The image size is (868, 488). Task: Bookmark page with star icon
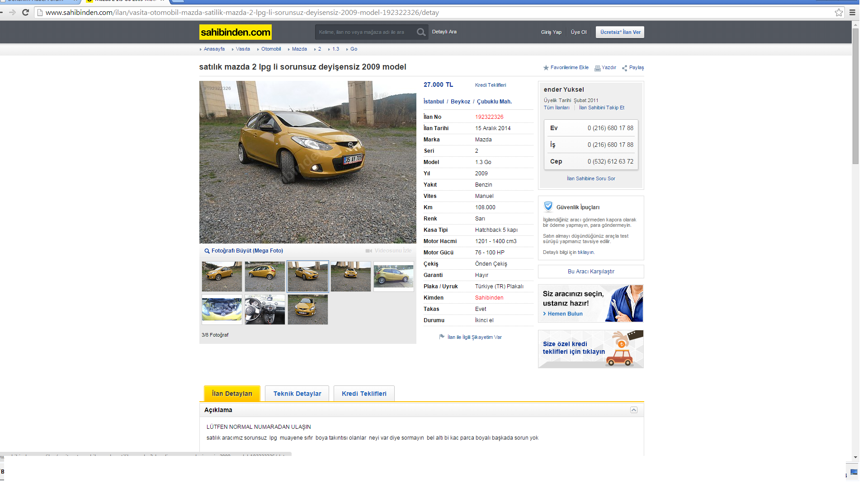(x=839, y=12)
